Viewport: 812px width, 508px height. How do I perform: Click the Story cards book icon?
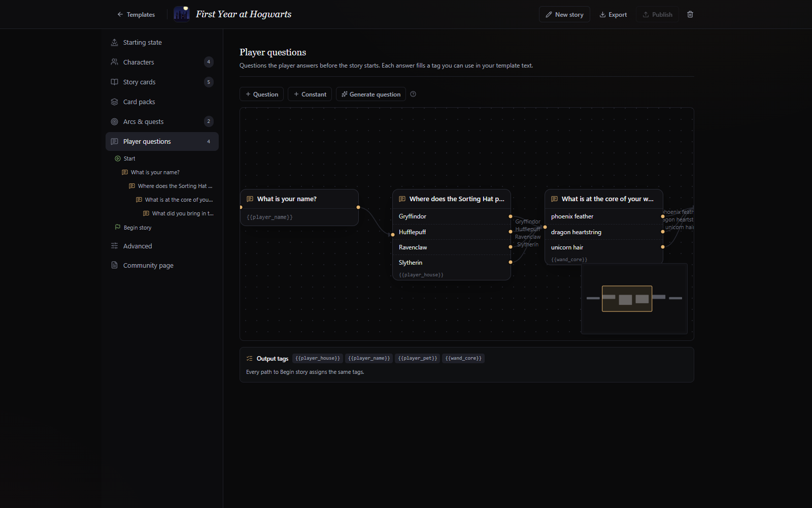click(x=114, y=82)
